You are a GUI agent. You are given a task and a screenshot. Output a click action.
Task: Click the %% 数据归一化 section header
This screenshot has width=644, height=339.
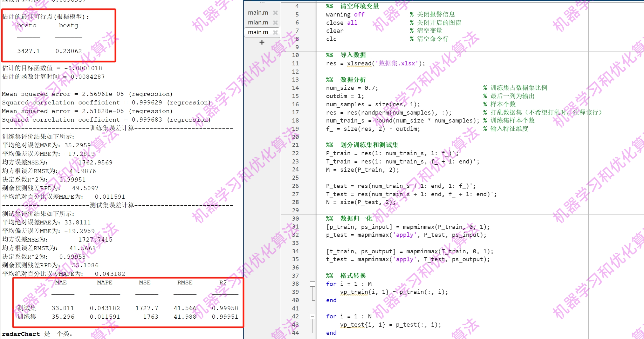[349, 218]
